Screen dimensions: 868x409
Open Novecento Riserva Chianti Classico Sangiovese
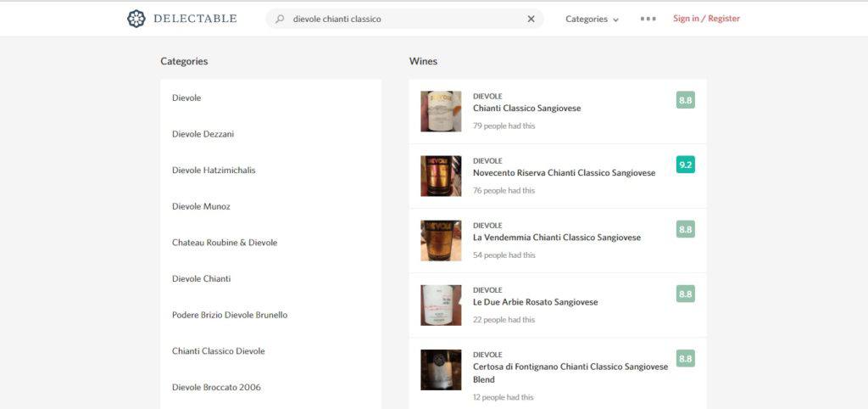tap(564, 173)
